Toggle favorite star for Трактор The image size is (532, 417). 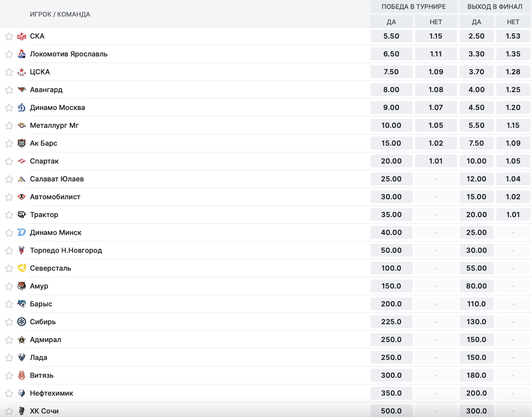[x=9, y=215]
